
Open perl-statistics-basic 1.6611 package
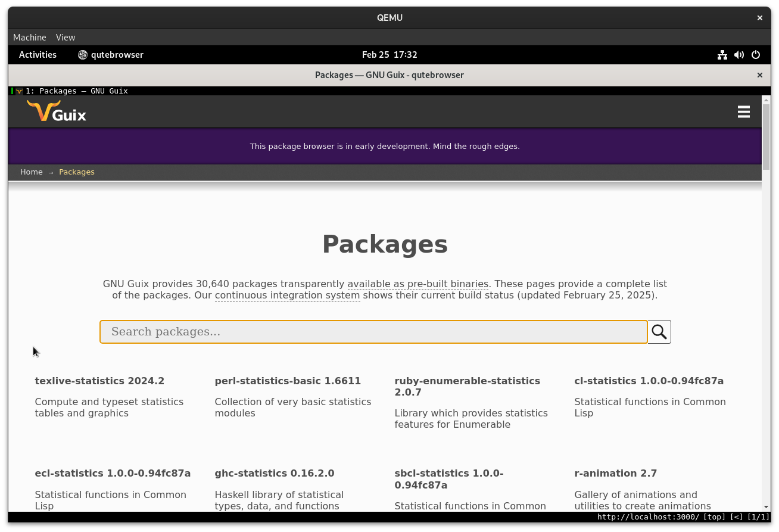pos(288,381)
